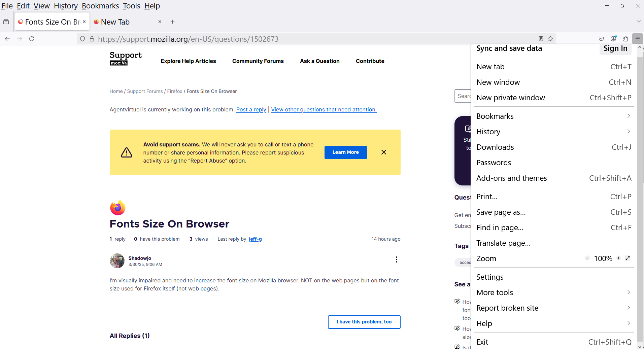The image size is (644, 349).
Task: Follow the Post a reply link
Action: click(251, 109)
